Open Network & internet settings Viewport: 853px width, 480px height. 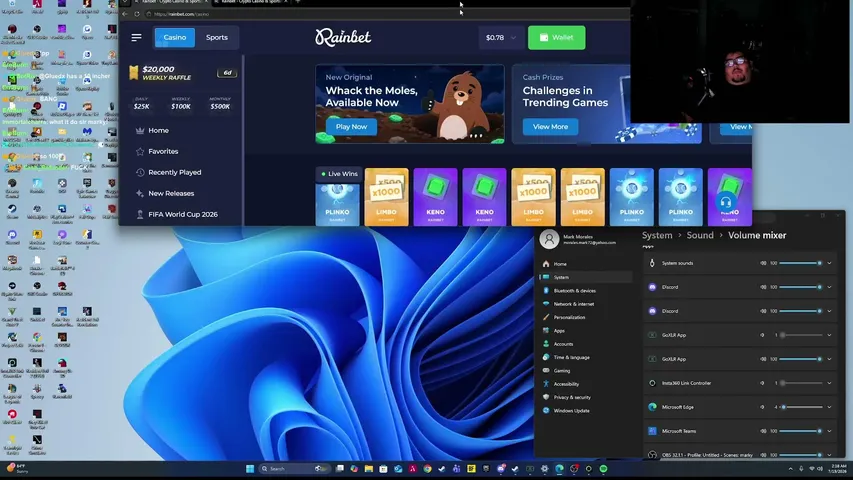(573, 304)
